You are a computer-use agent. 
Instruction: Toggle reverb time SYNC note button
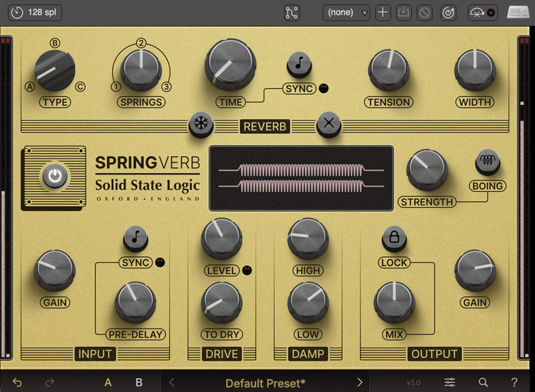click(299, 64)
